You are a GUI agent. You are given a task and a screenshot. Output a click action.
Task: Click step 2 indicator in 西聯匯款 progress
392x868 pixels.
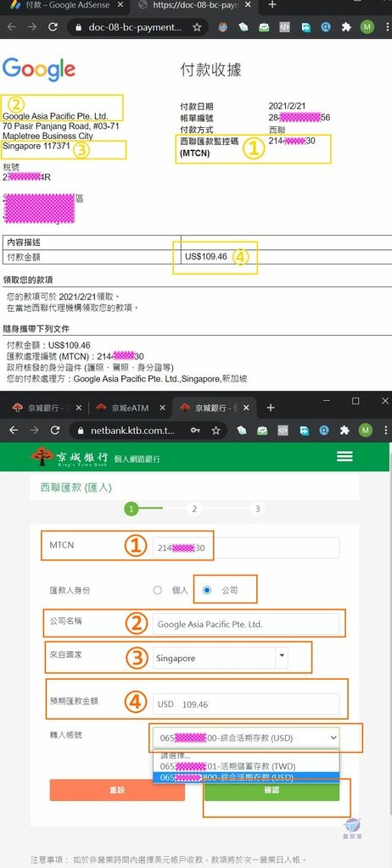(194, 509)
